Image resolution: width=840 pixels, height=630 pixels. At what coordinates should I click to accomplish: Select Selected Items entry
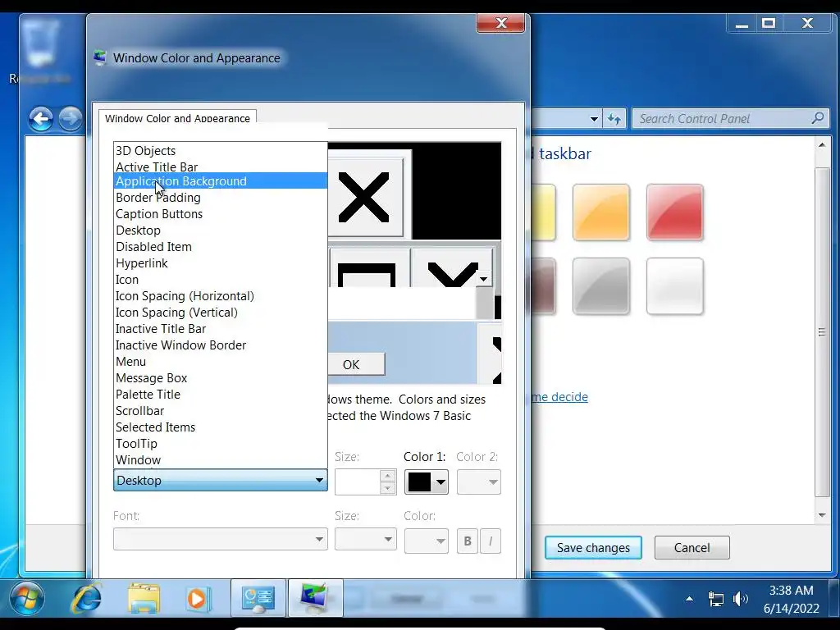220,427
